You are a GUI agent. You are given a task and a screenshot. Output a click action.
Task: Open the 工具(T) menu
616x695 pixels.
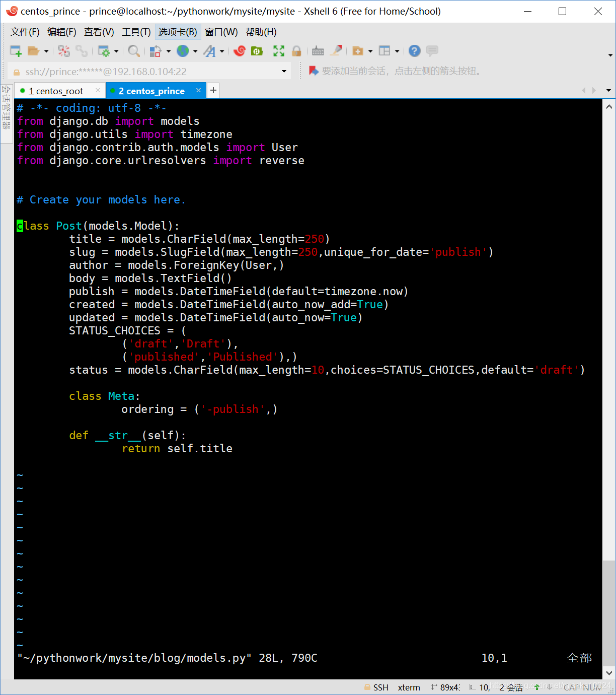click(x=136, y=32)
